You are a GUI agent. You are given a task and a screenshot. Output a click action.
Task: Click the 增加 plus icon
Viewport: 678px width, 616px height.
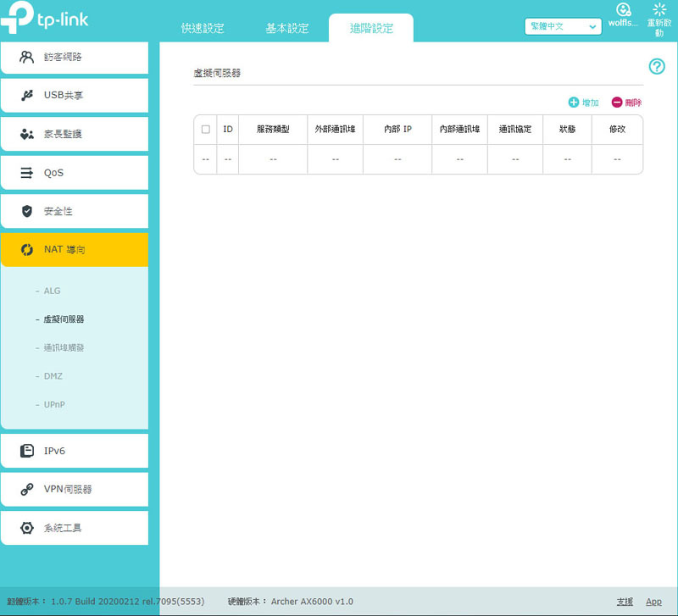tap(574, 103)
